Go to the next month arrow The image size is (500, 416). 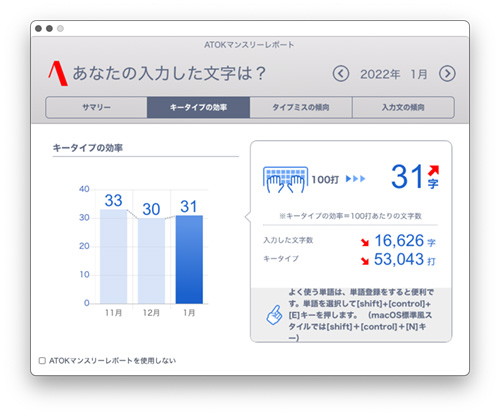tap(447, 74)
